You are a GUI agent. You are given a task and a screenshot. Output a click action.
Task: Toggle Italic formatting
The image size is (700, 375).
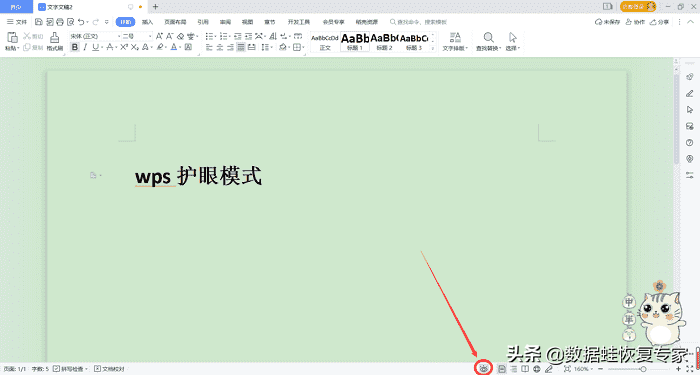click(84, 47)
